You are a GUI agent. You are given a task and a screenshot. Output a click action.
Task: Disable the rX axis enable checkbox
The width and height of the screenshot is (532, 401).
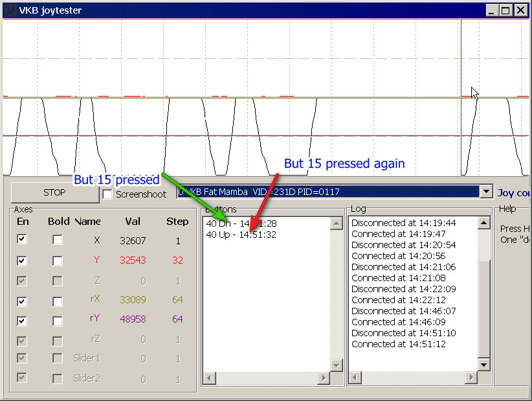[22, 301]
